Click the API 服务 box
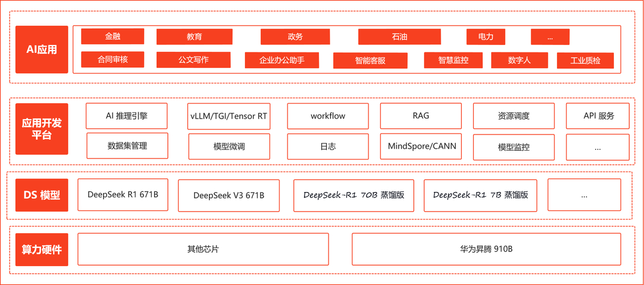644x285 pixels. tap(598, 116)
